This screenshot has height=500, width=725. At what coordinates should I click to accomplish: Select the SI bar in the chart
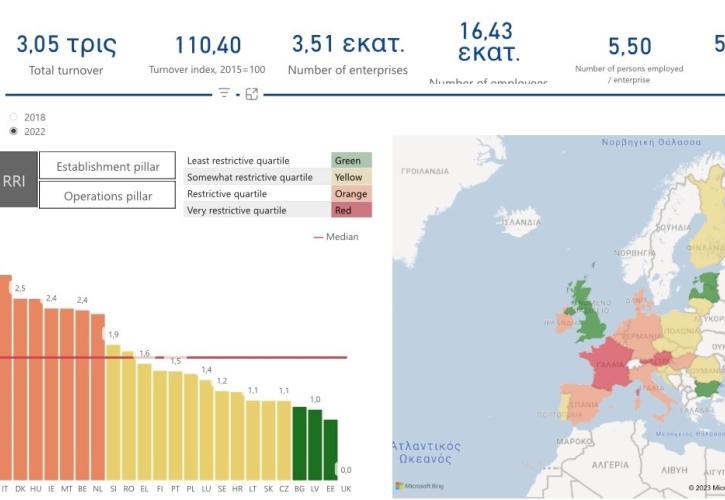tap(113, 412)
